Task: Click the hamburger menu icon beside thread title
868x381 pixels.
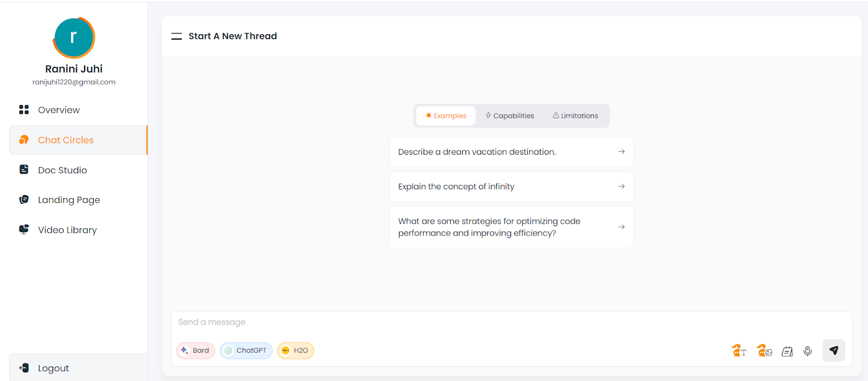Action: (176, 36)
